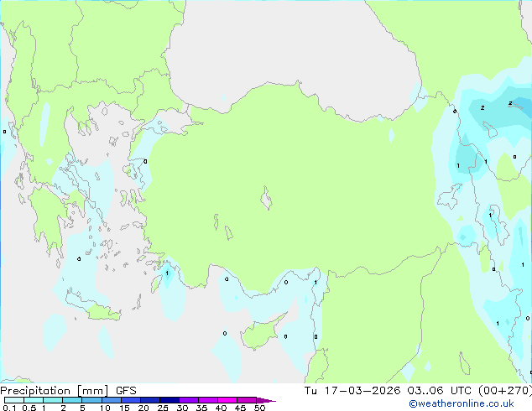Open the weatheronline.co.uk copyright link
Screen dimensions: 532x411
click(462, 403)
